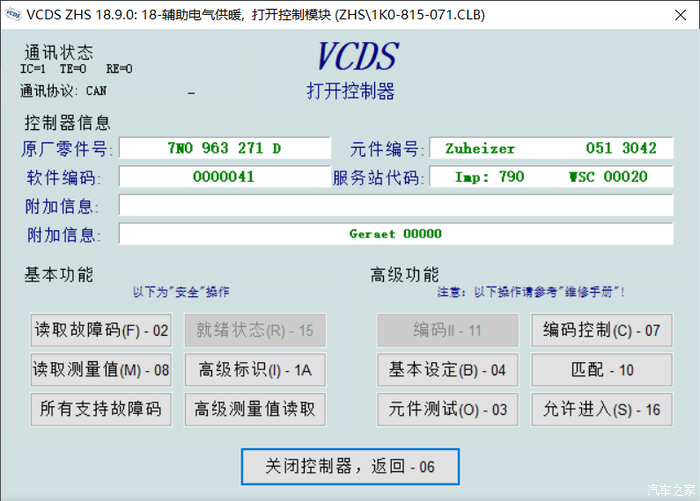Viewport: 700px width, 501px height.
Task: Run 元件测试(O) - 03
Action: coord(447,408)
